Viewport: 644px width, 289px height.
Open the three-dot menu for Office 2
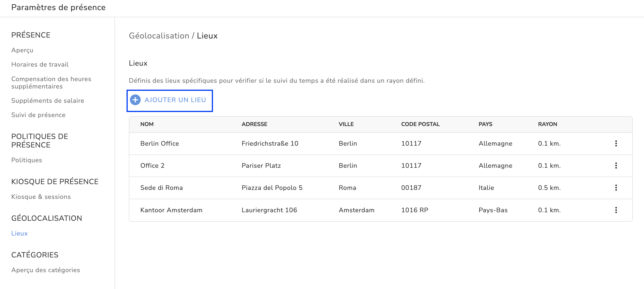pyautogui.click(x=616, y=165)
